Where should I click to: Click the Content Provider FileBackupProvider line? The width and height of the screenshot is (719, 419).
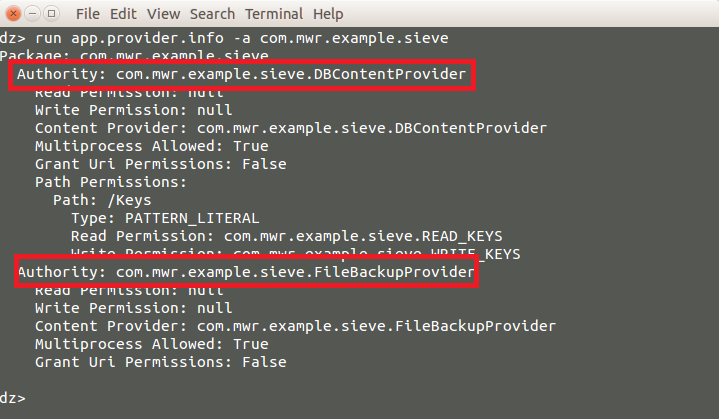pyautogui.click(x=295, y=326)
